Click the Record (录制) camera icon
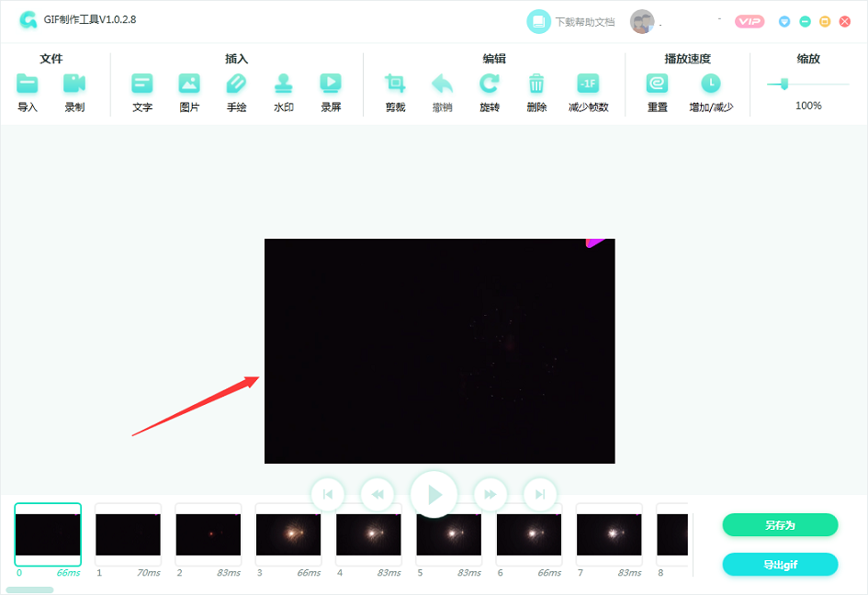 click(x=74, y=84)
